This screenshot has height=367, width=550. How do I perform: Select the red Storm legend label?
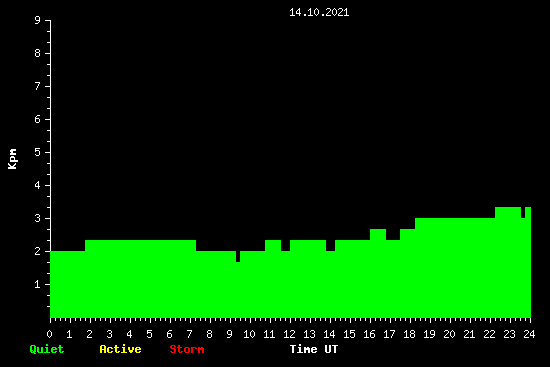coord(187,349)
